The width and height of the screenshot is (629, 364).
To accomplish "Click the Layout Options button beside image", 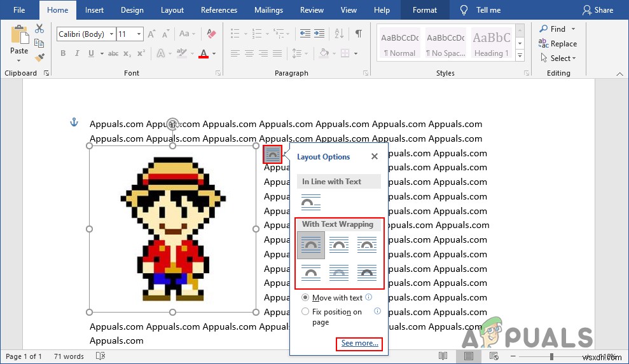I will tap(272, 154).
